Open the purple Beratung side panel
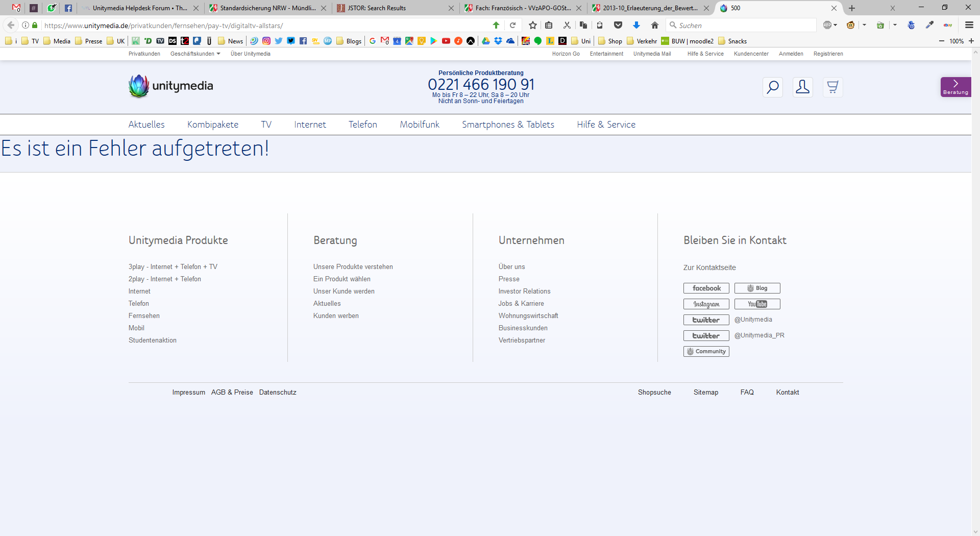The image size is (980, 536). pos(955,87)
